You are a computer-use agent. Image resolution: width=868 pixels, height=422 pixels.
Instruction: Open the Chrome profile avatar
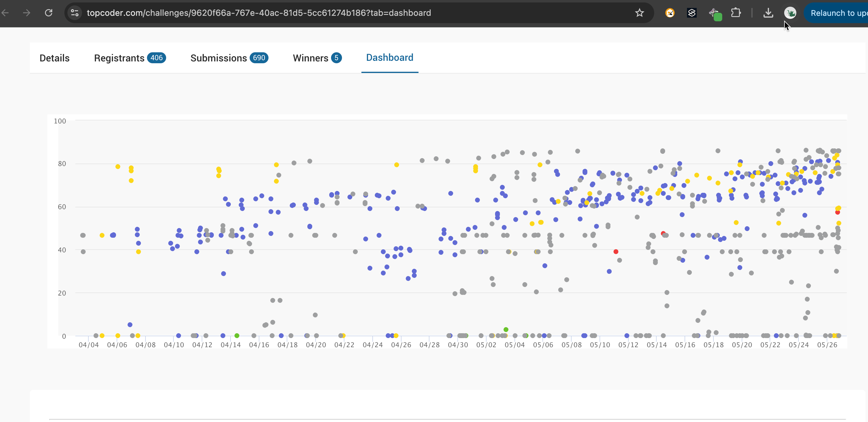pos(790,13)
